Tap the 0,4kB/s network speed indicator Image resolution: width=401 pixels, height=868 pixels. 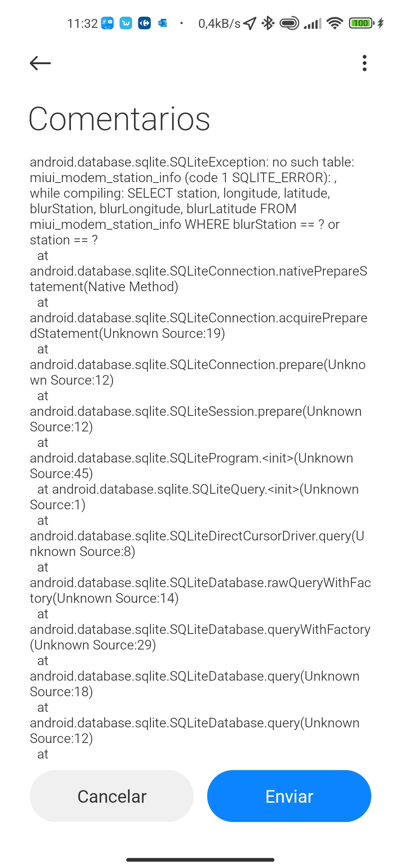[x=219, y=24]
